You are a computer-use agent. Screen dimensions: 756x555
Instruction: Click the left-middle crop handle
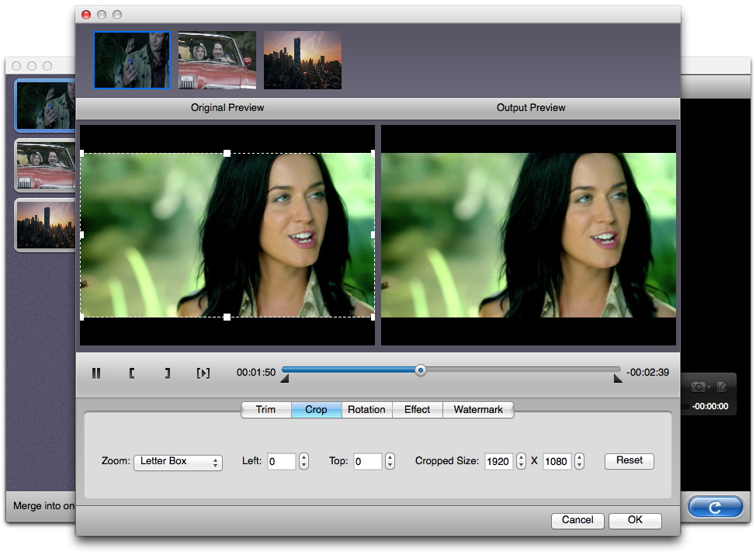coord(82,235)
